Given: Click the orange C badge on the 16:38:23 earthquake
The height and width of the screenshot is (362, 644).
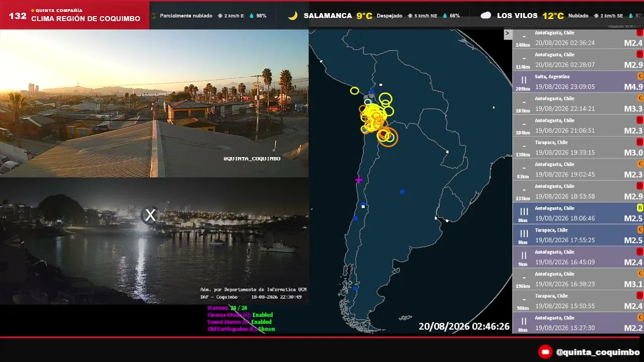Looking at the screenshot, I should click(x=640, y=274).
